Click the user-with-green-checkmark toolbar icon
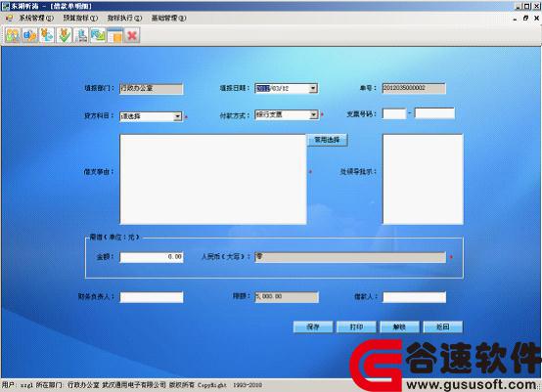 point(65,35)
